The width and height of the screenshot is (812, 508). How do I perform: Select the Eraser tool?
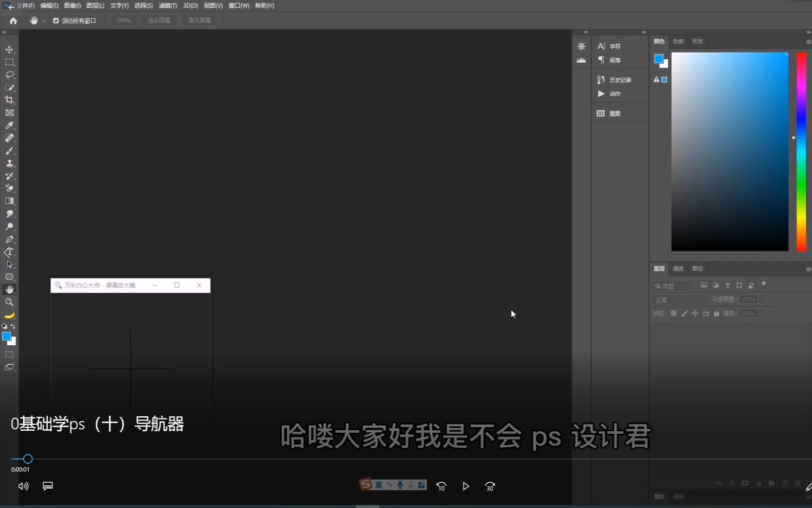pos(9,188)
